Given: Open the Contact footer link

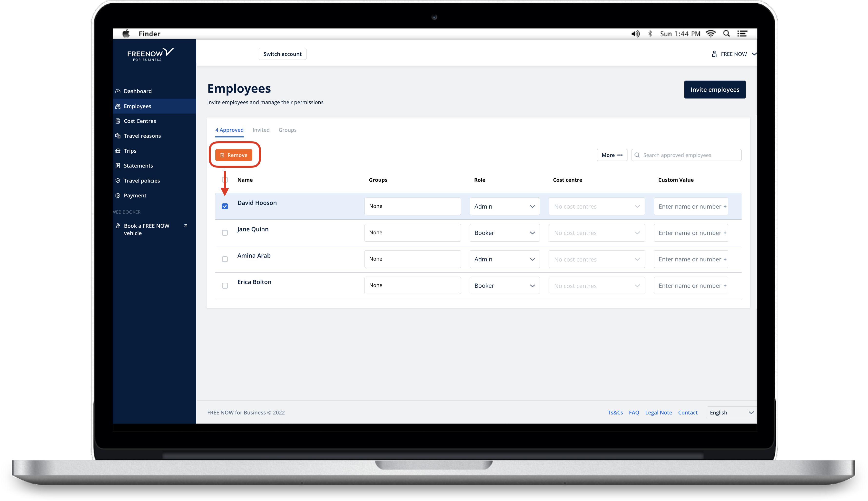Looking at the screenshot, I should coord(688,413).
